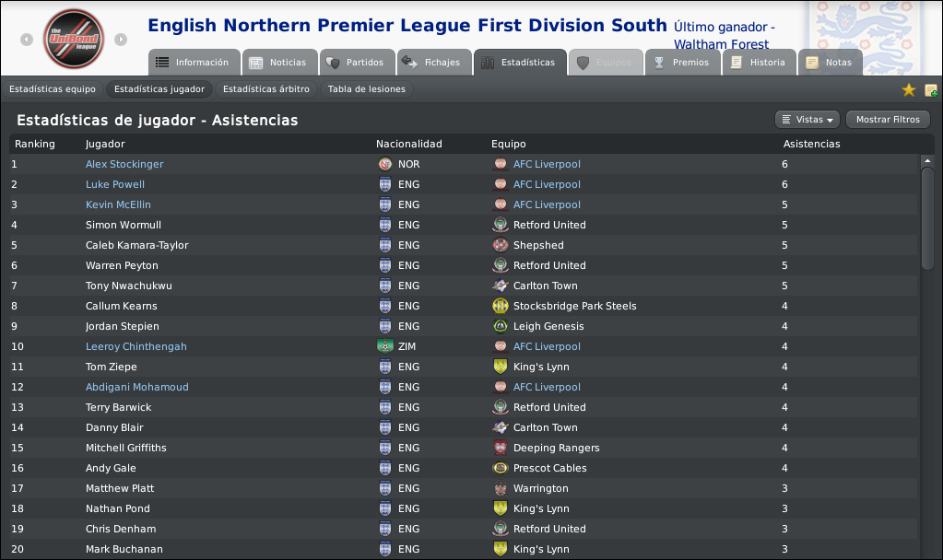Open the Fichajes tab

(434, 63)
